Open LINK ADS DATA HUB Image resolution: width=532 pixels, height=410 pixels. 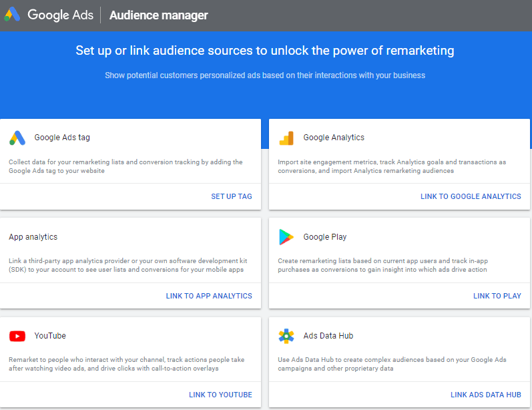tap(486, 395)
